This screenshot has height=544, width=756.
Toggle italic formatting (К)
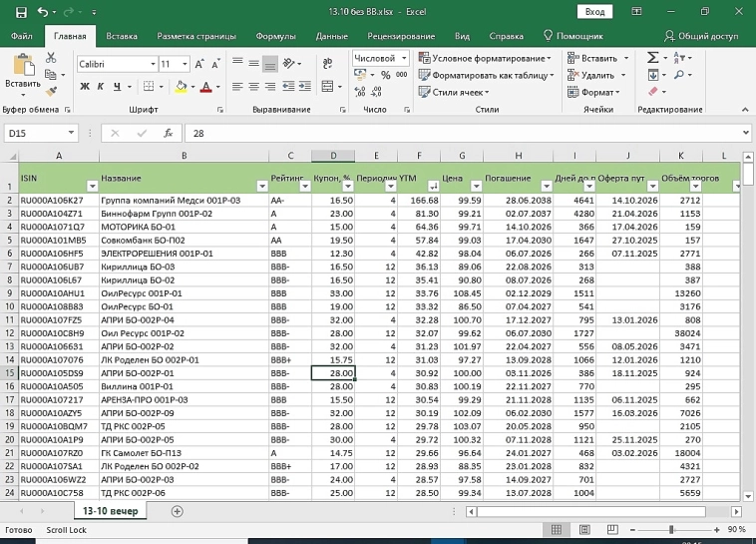click(101, 87)
